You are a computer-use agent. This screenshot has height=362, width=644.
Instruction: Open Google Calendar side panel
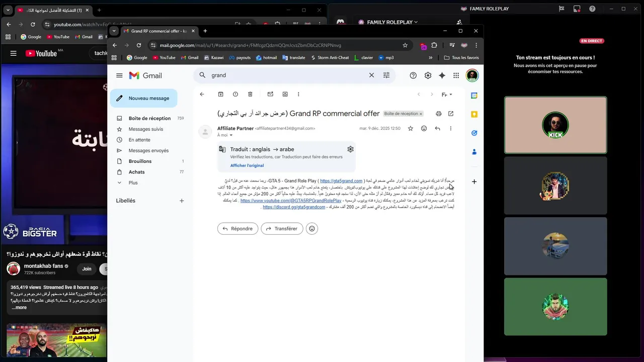[x=474, y=96]
